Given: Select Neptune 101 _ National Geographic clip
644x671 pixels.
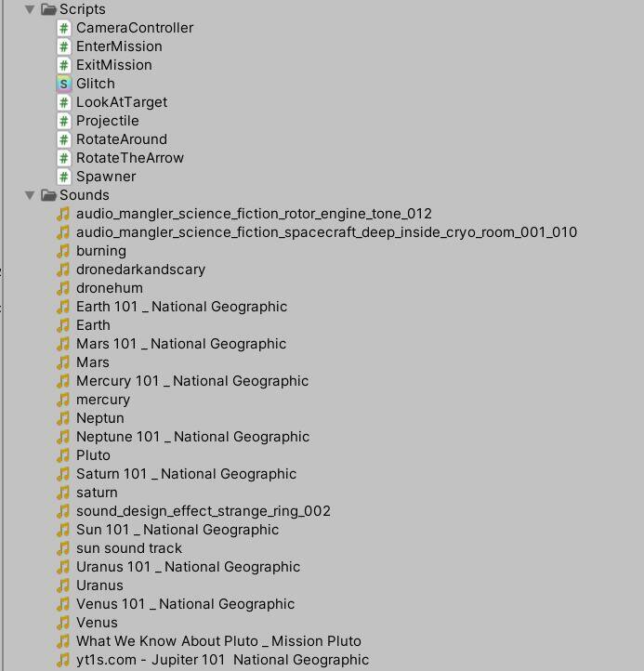Looking at the screenshot, I should click(193, 437).
